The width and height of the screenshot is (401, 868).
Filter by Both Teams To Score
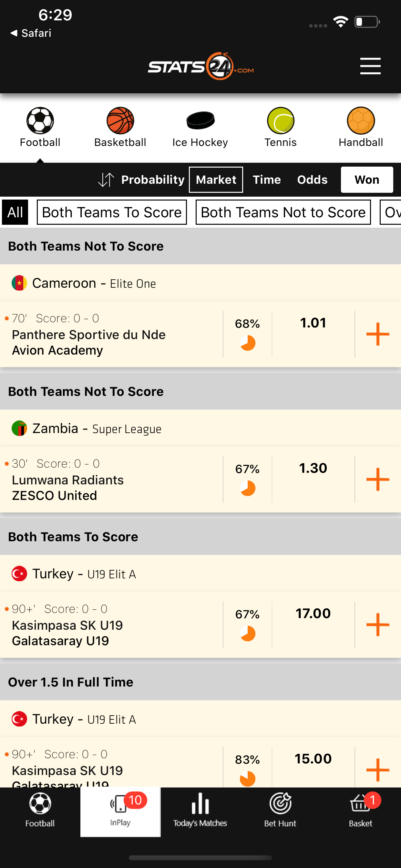click(x=111, y=212)
